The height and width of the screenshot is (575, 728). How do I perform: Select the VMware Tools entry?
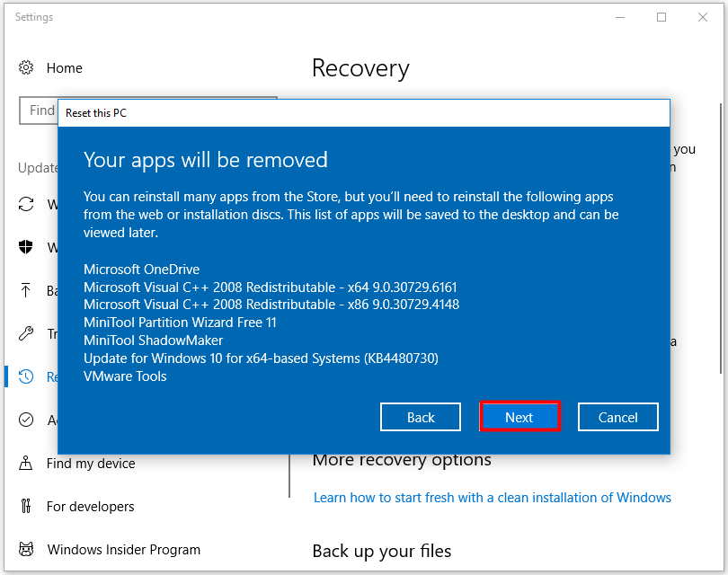[125, 376]
